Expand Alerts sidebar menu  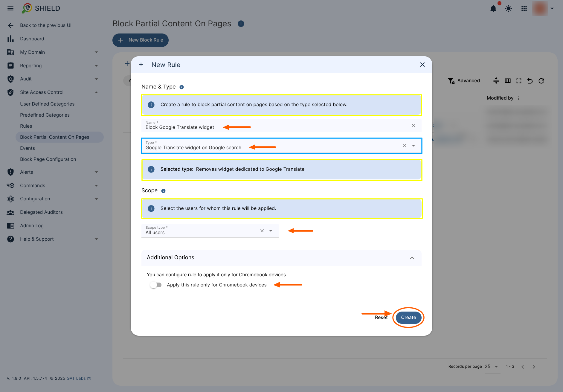tap(96, 172)
